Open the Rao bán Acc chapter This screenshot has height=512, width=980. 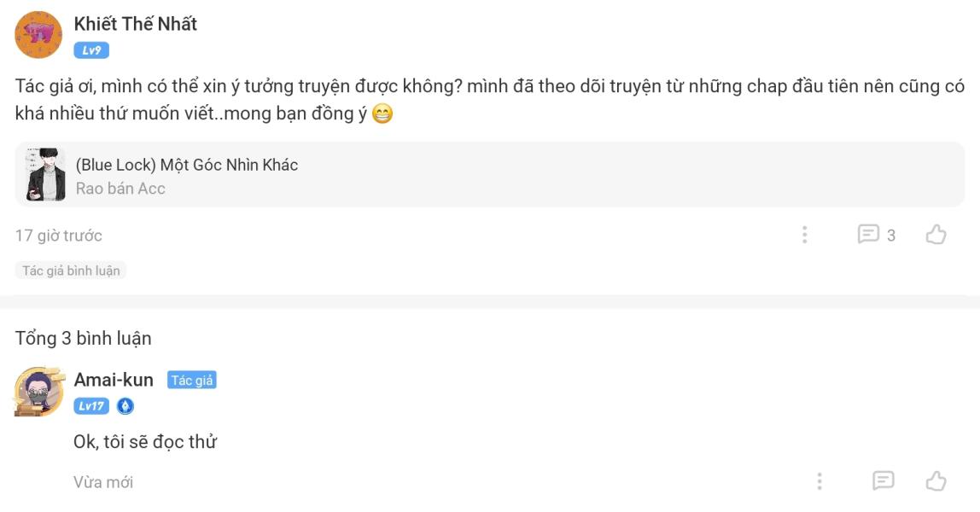[x=120, y=189]
